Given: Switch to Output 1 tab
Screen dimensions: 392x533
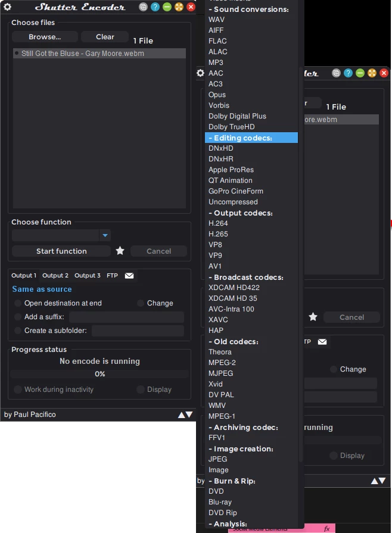Looking at the screenshot, I should pos(24,275).
